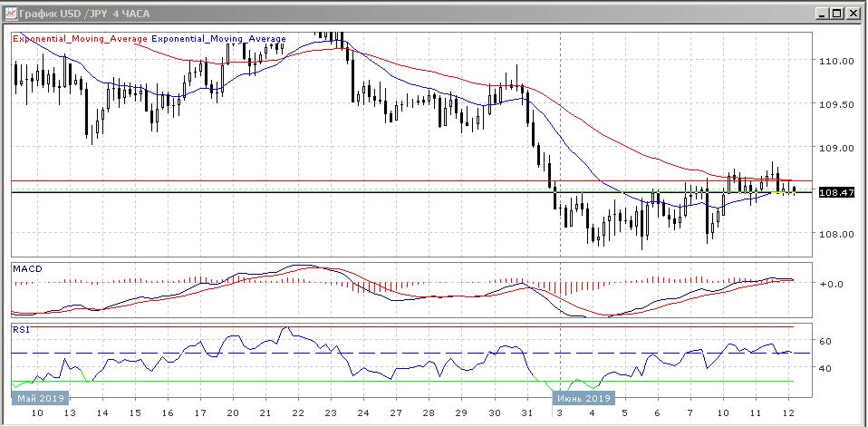
Task: Click the 109.50 price axis label
Action: click(x=835, y=104)
